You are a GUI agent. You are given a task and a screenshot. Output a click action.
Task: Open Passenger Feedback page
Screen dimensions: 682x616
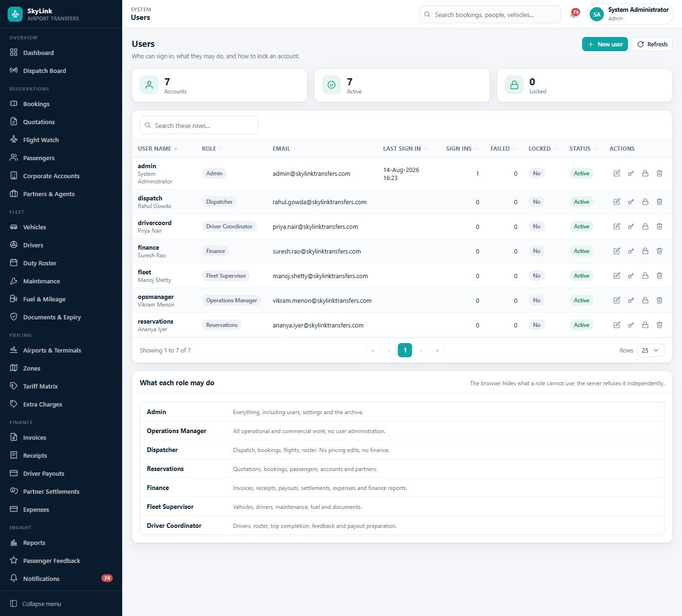(x=61, y=561)
